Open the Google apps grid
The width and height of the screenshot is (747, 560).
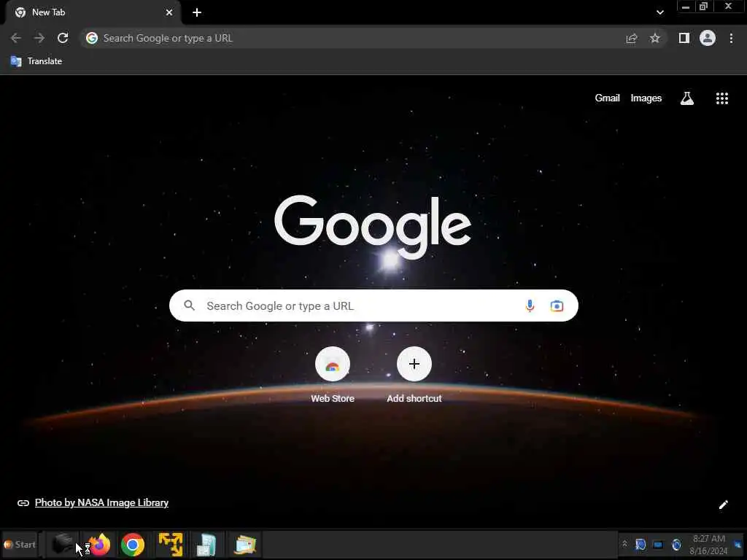722,98
